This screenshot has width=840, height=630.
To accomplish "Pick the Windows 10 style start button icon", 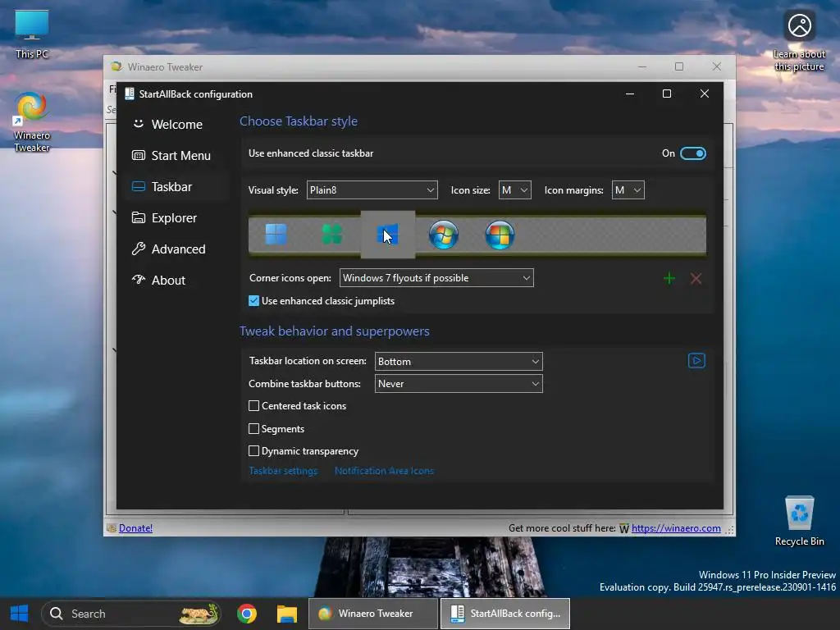I will click(387, 235).
